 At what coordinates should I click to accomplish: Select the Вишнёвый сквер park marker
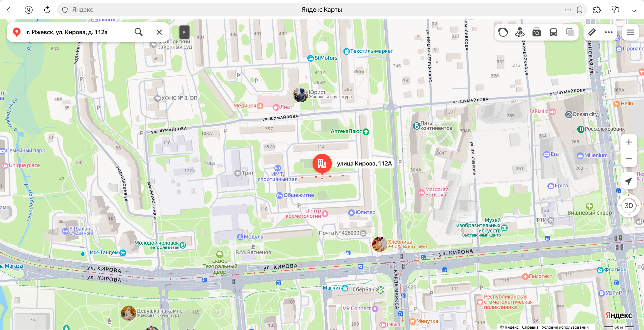click(589, 206)
